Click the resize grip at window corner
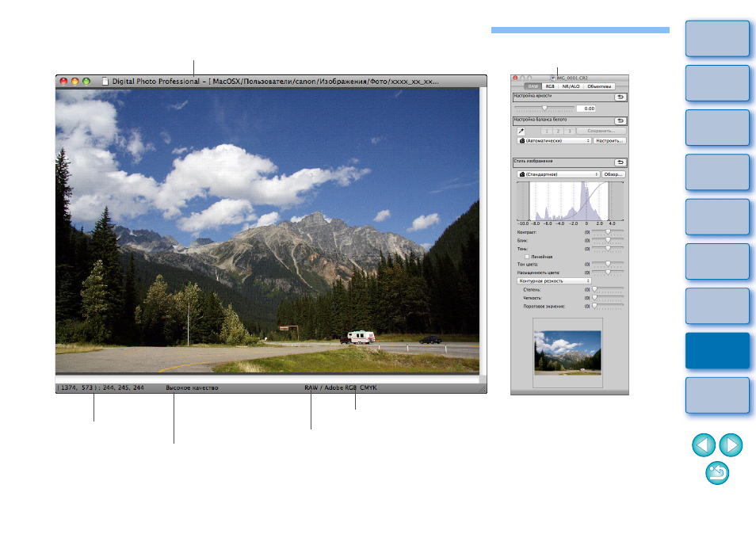This screenshot has height=534, width=756. tap(483, 390)
